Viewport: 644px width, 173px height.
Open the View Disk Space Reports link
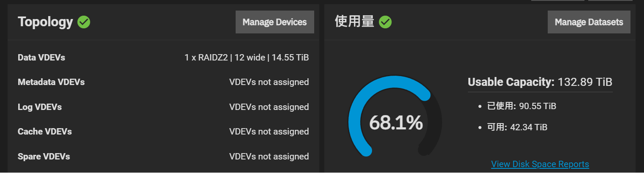(540, 164)
